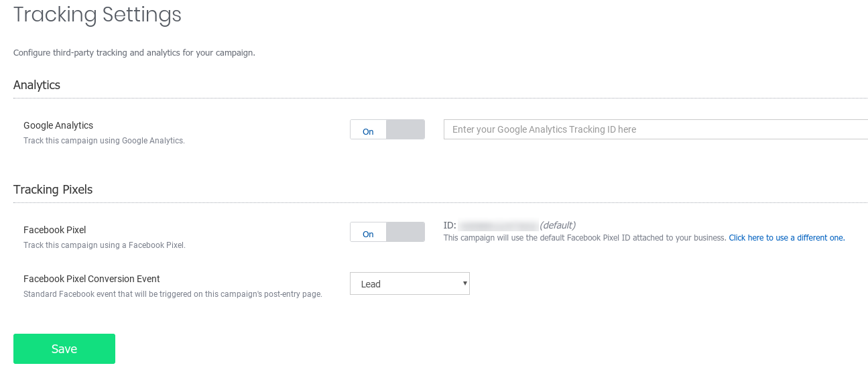Click the "Track this campaign using Google Analytics" hint
868x388 pixels.
coord(104,141)
